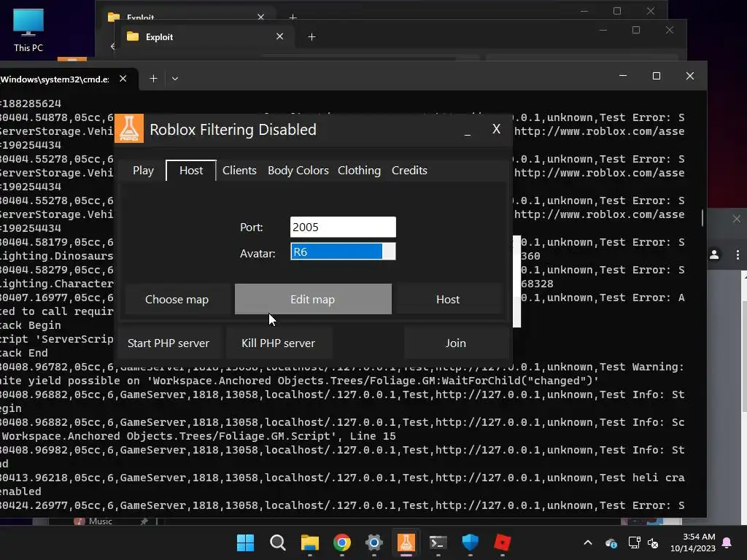
Task: Open notification bell in taskbar
Action: coord(727,542)
